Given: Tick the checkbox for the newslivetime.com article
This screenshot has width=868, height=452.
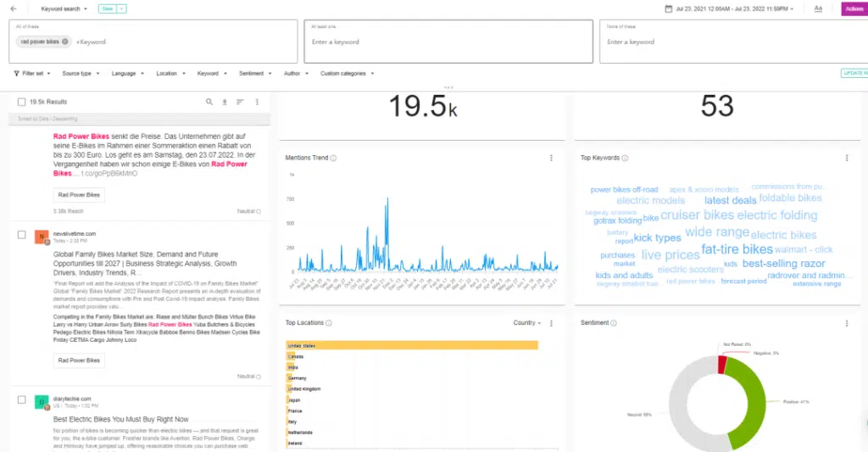Looking at the screenshot, I should pyautogui.click(x=21, y=235).
